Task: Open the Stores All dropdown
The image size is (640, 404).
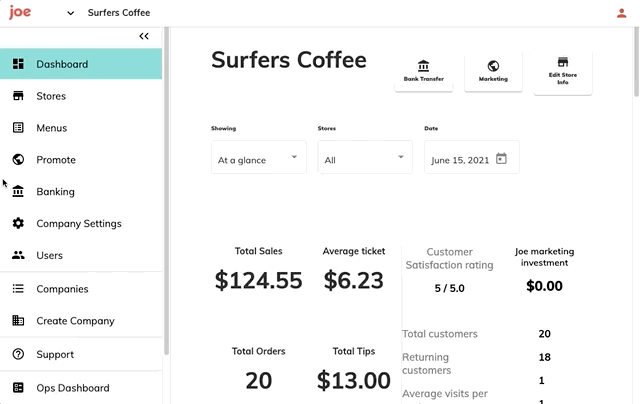Action: [365, 158]
